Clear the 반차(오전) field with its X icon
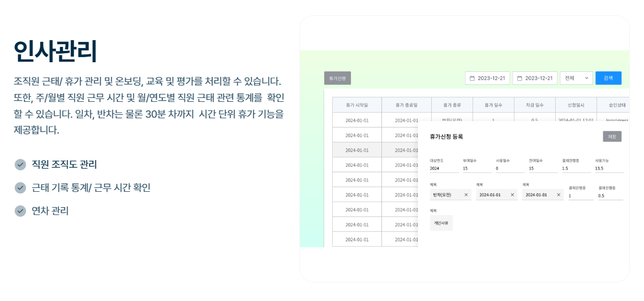Viewport: 644px width, 301px height. tap(466, 195)
